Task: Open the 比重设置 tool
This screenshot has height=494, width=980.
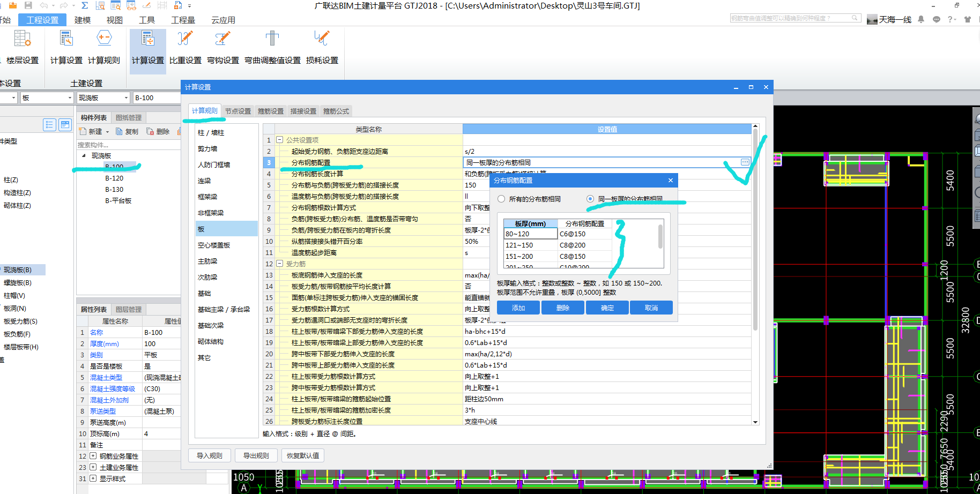Action: pos(185,47)
